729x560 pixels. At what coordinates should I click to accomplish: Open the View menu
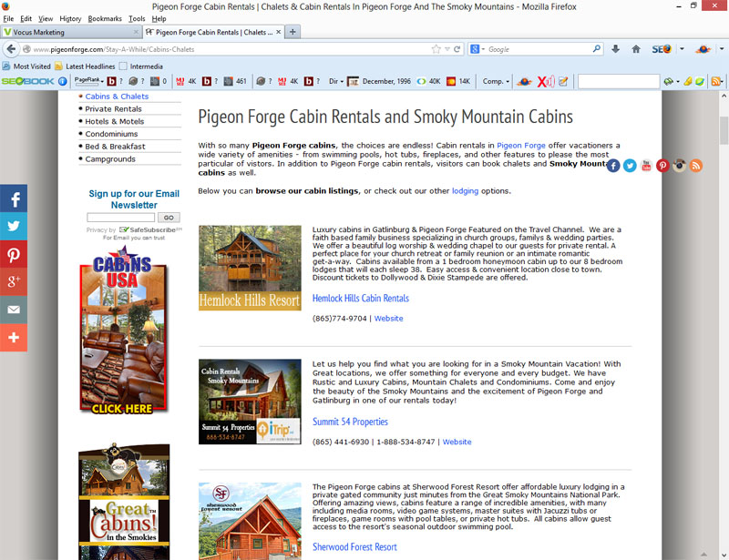click(x=46, y=18)
